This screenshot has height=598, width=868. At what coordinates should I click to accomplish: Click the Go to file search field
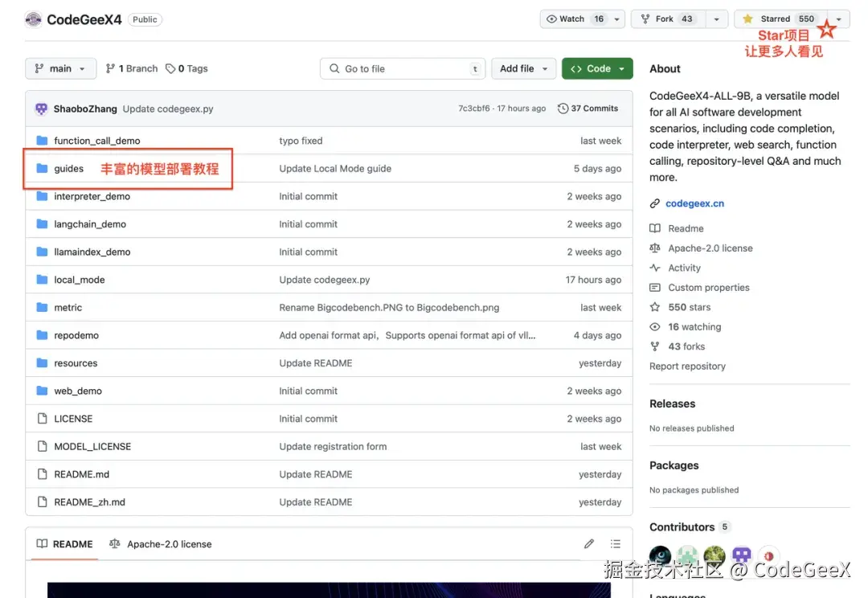[x=403, y=68]
